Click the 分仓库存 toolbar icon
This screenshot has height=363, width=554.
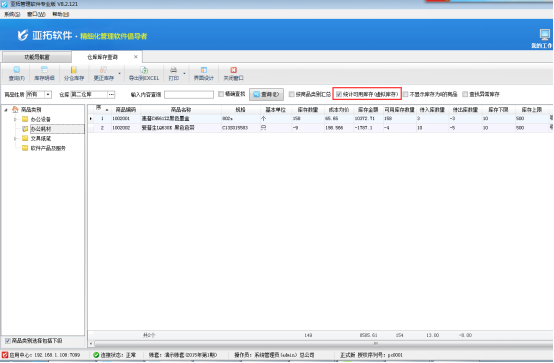pyautogui.click(x=74, y=70)
